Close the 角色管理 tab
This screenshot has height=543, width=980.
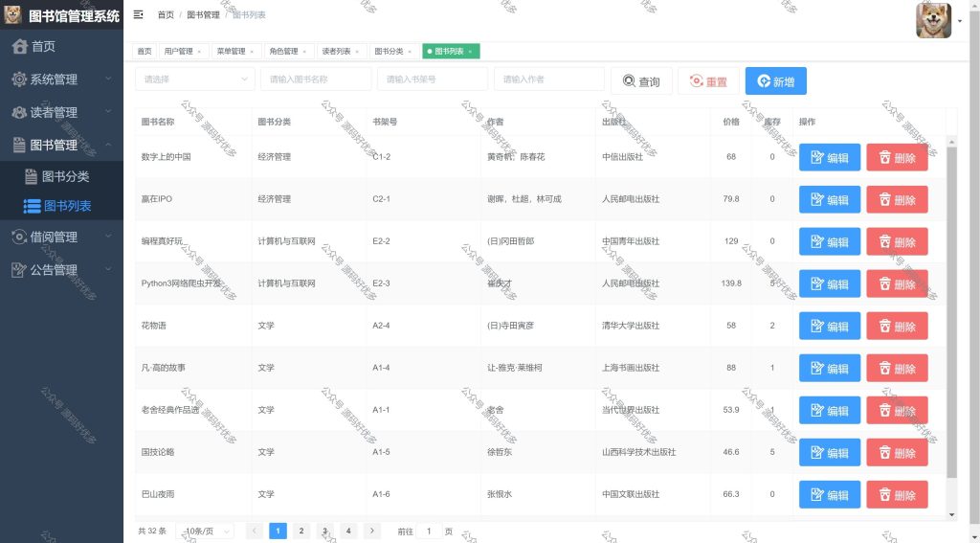pyautogui.click(x=304, y=52)
